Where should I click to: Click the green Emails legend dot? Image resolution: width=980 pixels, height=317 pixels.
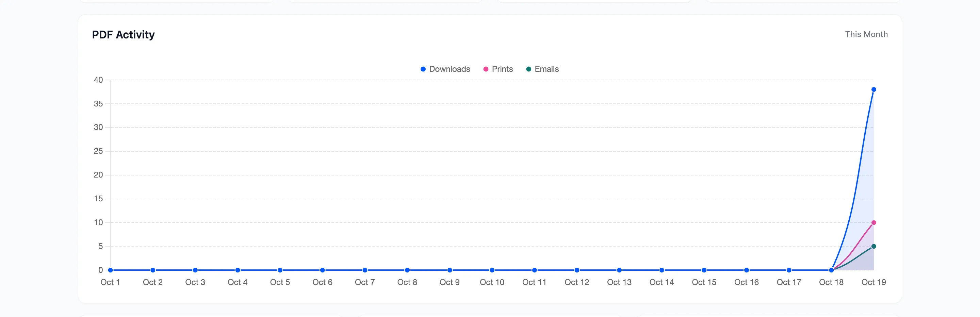click(528, 69)
